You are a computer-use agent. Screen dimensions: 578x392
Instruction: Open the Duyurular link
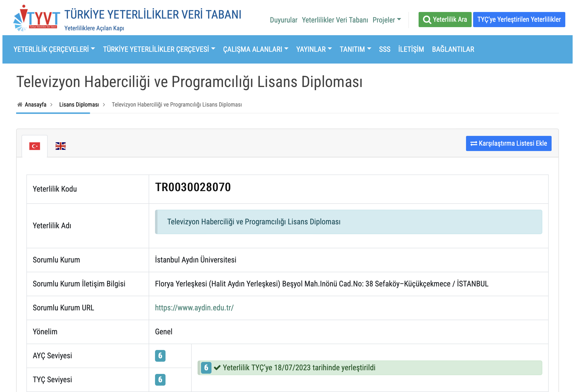pyautogui.click(x=284, y=20)
